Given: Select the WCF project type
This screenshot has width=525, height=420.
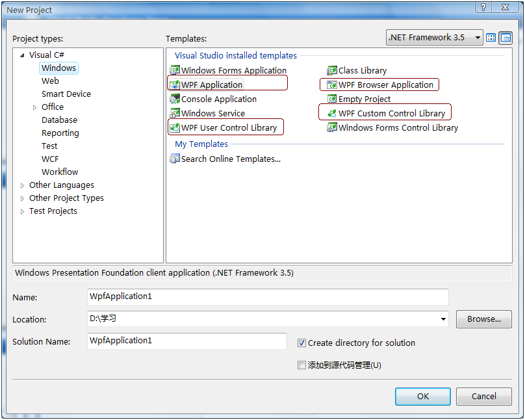Looking at the screenshot, I should click(51, 159).
